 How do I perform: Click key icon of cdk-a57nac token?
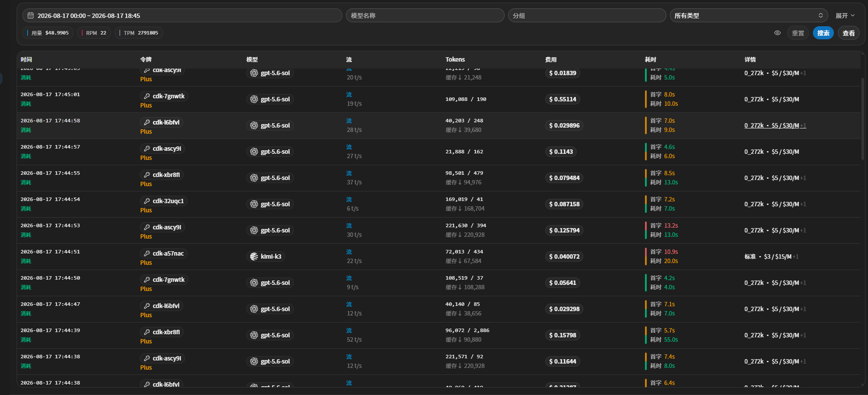coord(147,253)
